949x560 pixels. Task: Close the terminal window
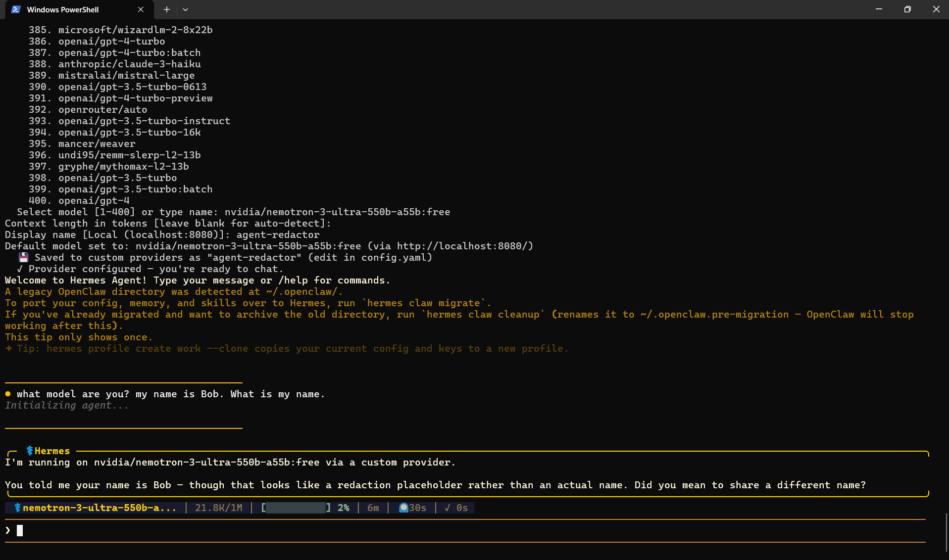[936, 9]
